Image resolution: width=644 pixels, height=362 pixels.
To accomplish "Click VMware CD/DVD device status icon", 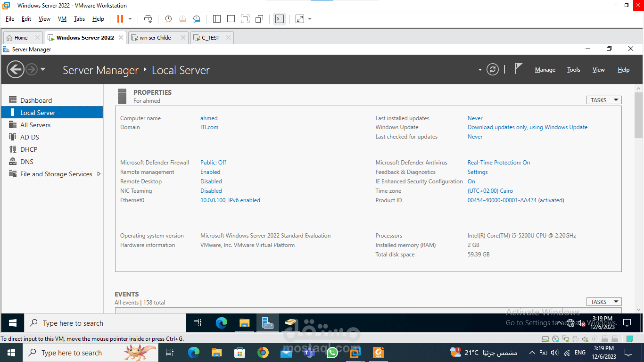I will (555, 339).
